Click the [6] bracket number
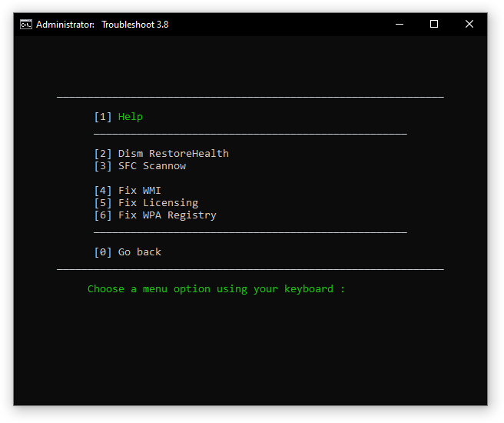Viewport: 504px width, 423px height. [103, 215]
